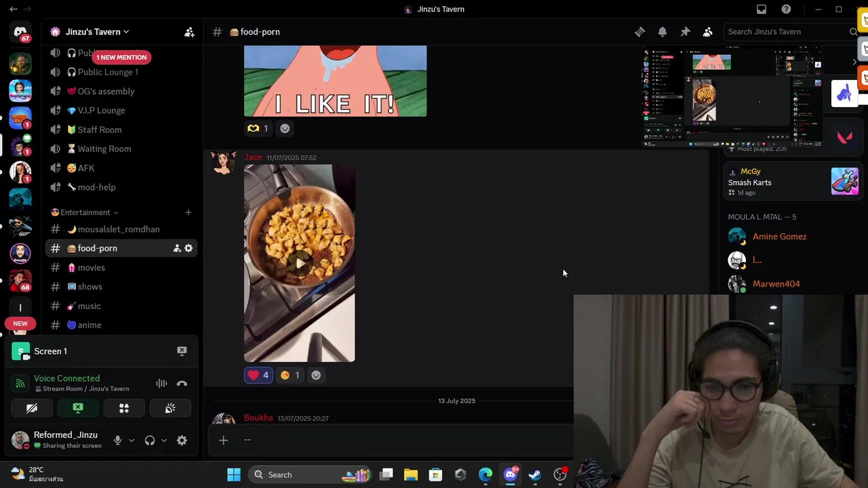Open Microsoft Edge from taskbar
The image size is (868, 488).
pyautogui.click(x=486, y=474)
